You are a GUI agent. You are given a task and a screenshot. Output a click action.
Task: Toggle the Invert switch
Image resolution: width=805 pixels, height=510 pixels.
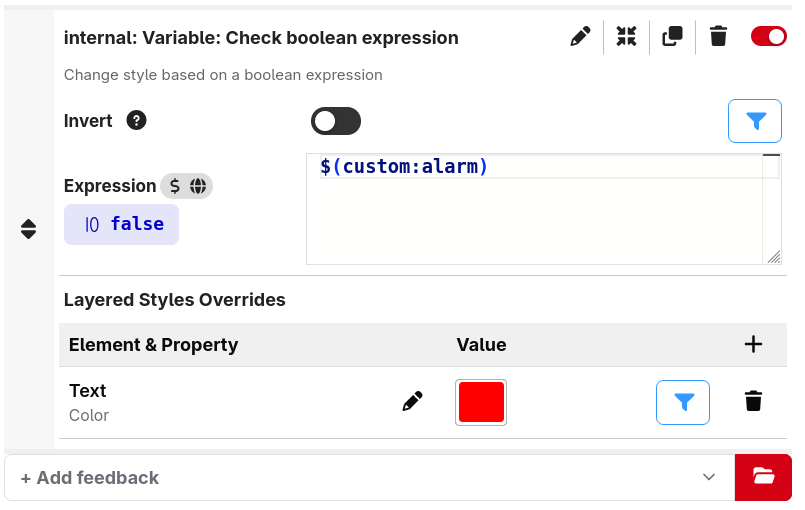click(336, 121)
